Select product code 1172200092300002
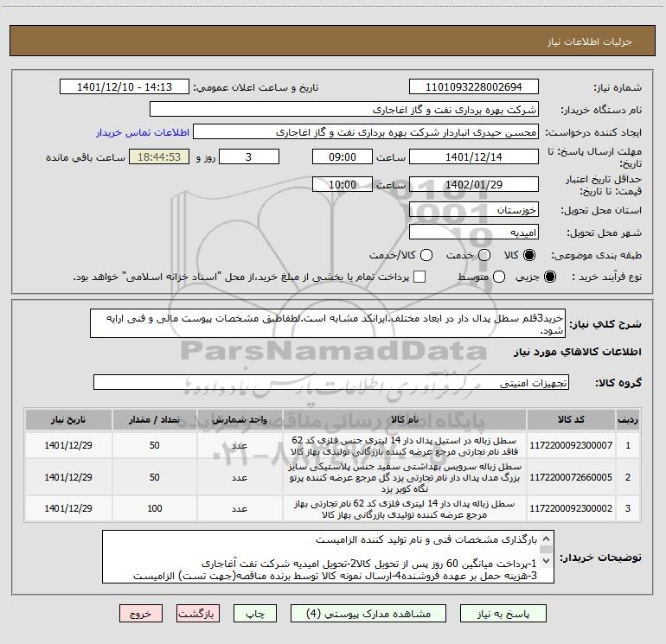Image resolution: width=666 pixels, height=644 pixels. click(571, 508)
